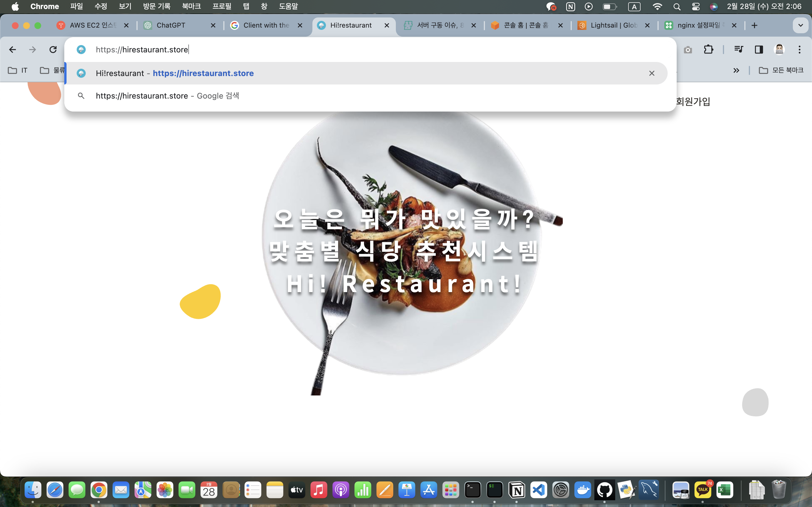
Task: Expand the hidden bookmarks chevron
Action: [x=736, y=70]
